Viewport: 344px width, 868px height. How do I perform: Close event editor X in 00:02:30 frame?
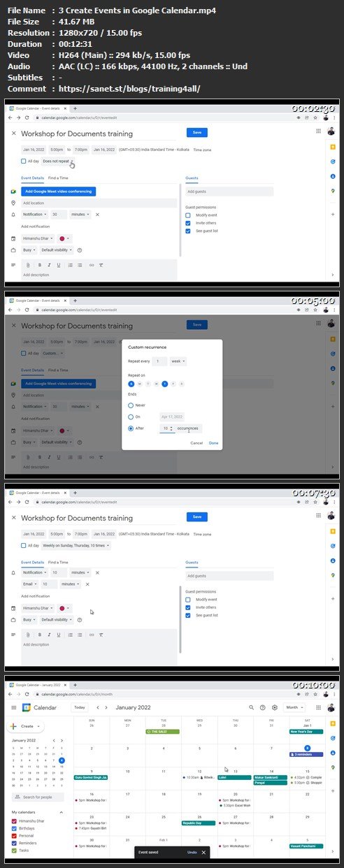click(14, 133)
